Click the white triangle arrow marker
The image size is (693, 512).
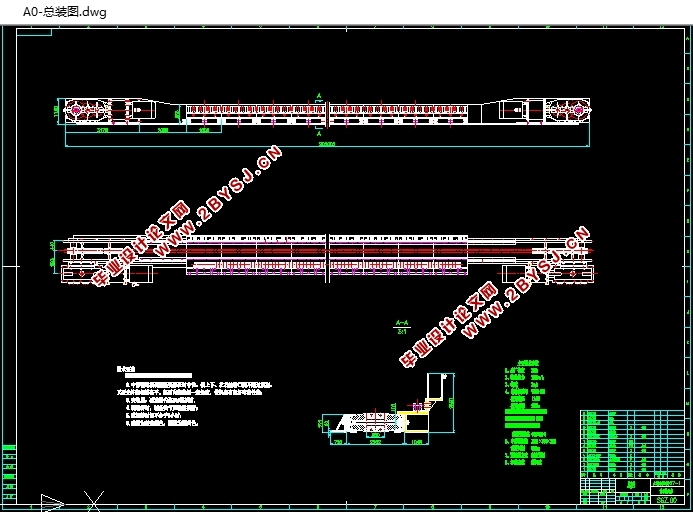coord(53,503)
